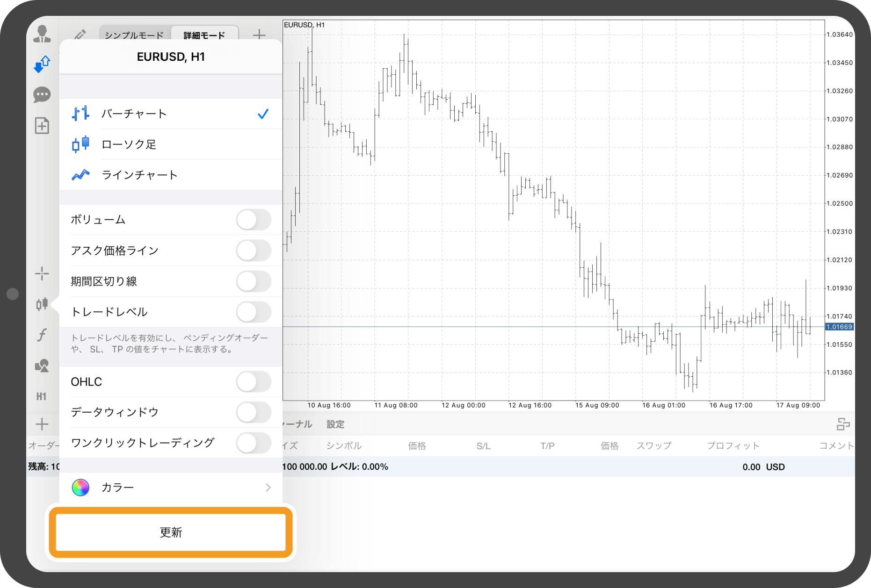This screenshot has height=588, width=871.
Task: Open the chat messages icon
Action: pyautogui.click(x=42, y=95)
